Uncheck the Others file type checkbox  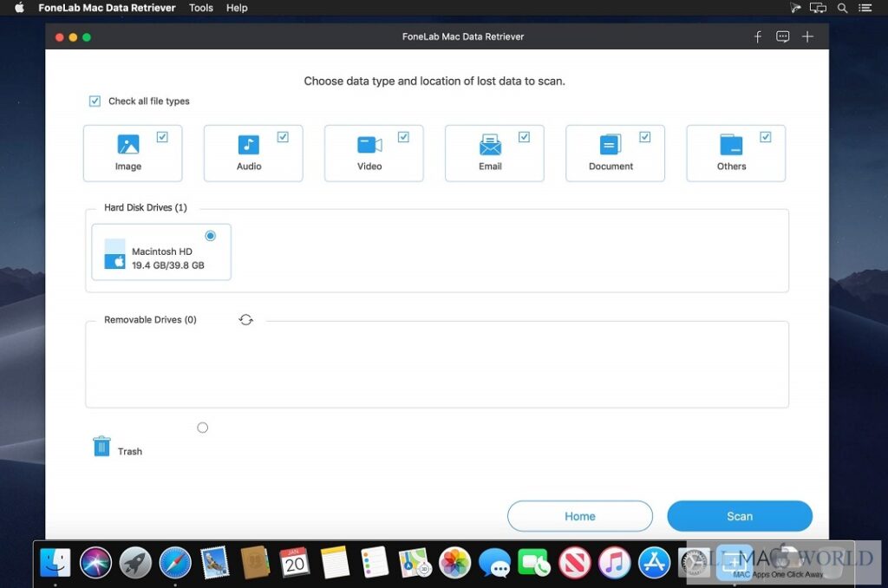click(x=765, y=136)
